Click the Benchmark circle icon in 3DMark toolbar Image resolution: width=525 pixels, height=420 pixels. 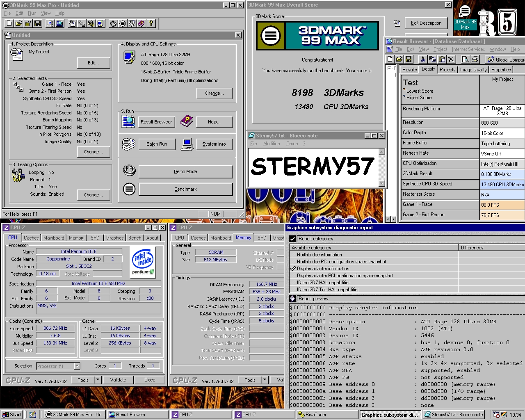pyautogui.click(x=123, y=23)
